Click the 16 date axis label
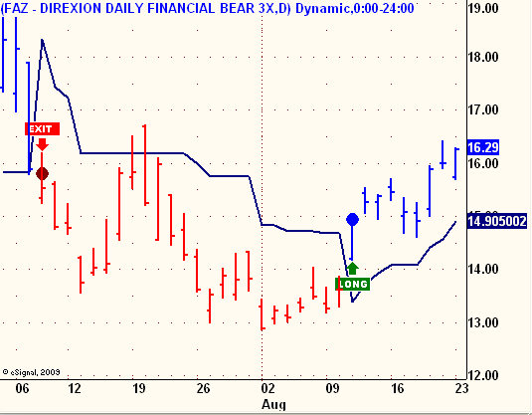This screenshot has height=415, width=532. coord(398,388)
